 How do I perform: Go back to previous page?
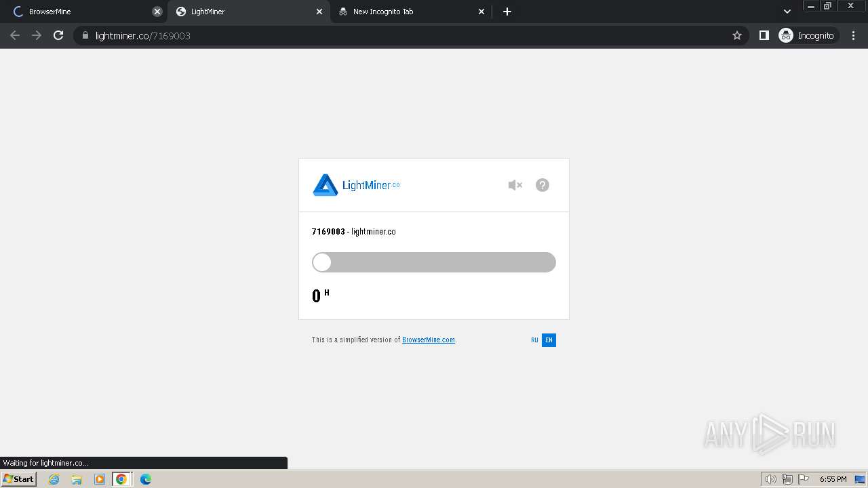pos(15,35)
